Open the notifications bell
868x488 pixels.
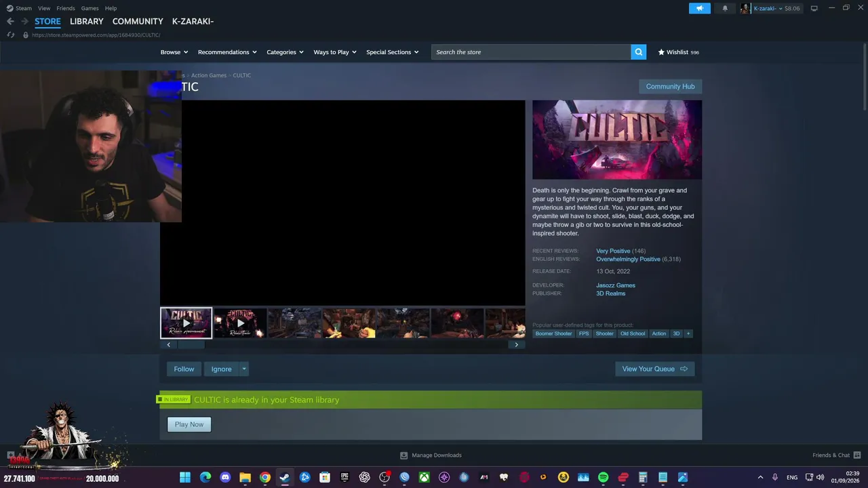(x=725, y=8)
